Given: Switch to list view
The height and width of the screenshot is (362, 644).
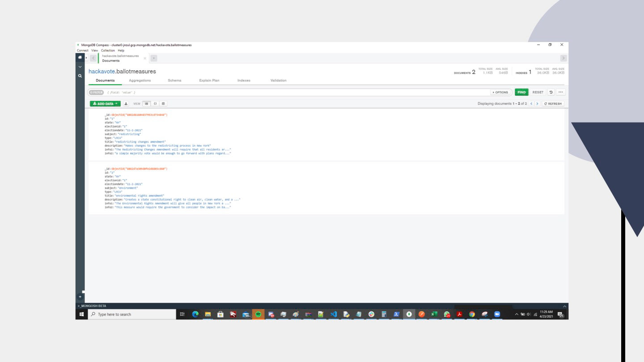Looking at the screenshot, I should pos(147,103).
